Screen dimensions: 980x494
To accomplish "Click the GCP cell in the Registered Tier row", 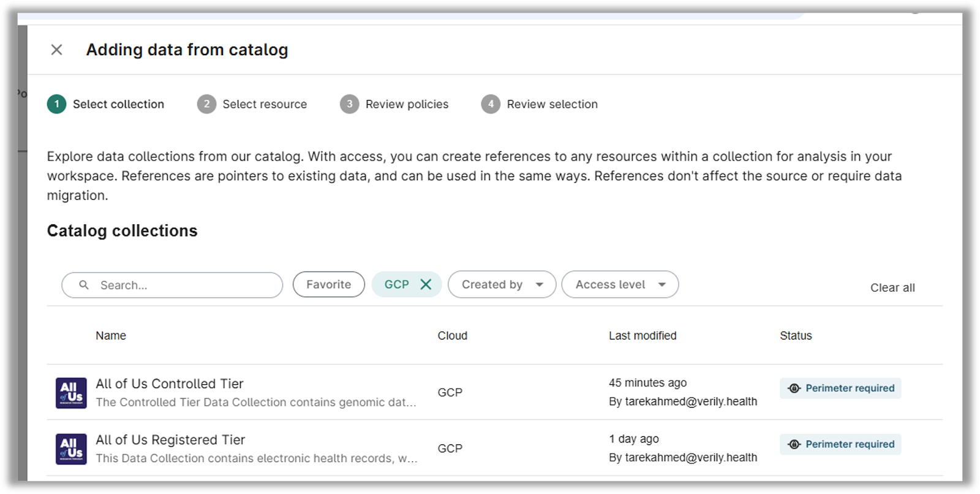I will point(450,449).
